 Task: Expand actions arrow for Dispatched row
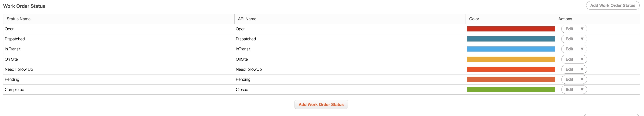[582, 39]
